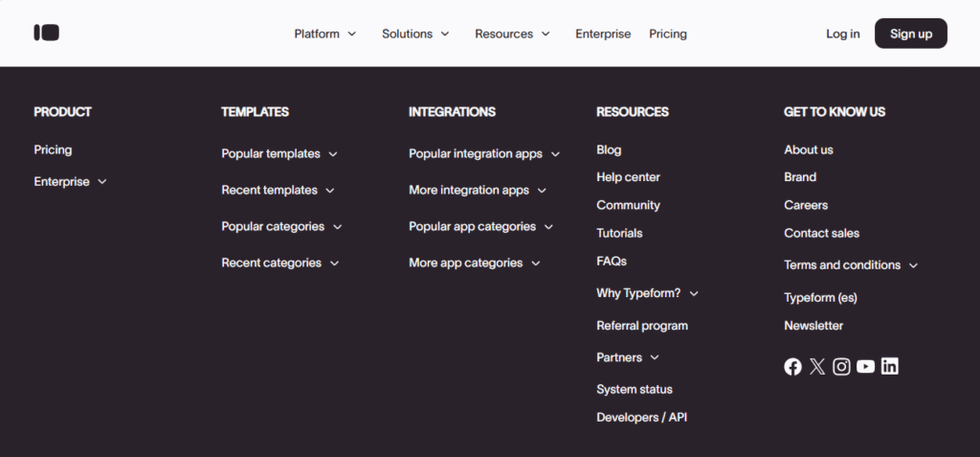Open the Newsletter link

point(813,326)
